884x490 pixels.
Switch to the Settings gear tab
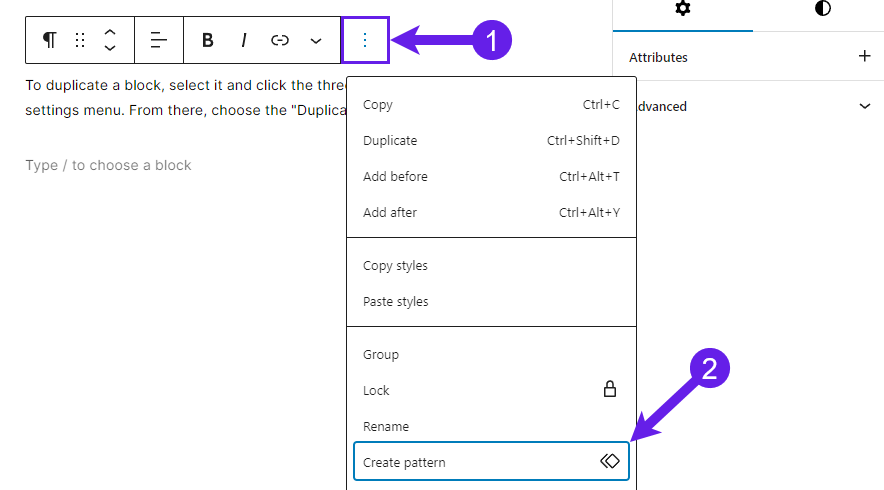click(x=683, y=8)
